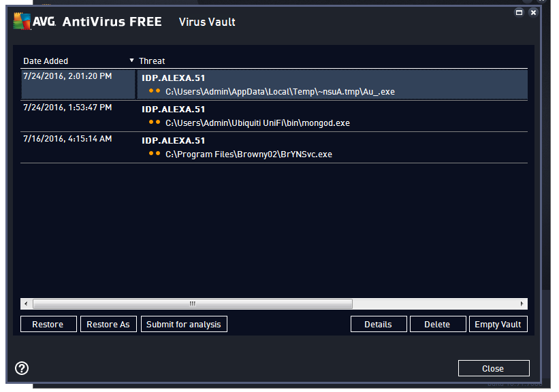559x392 pixels.
Task: Submit selected file for analysis
Action: click(184, 325)
